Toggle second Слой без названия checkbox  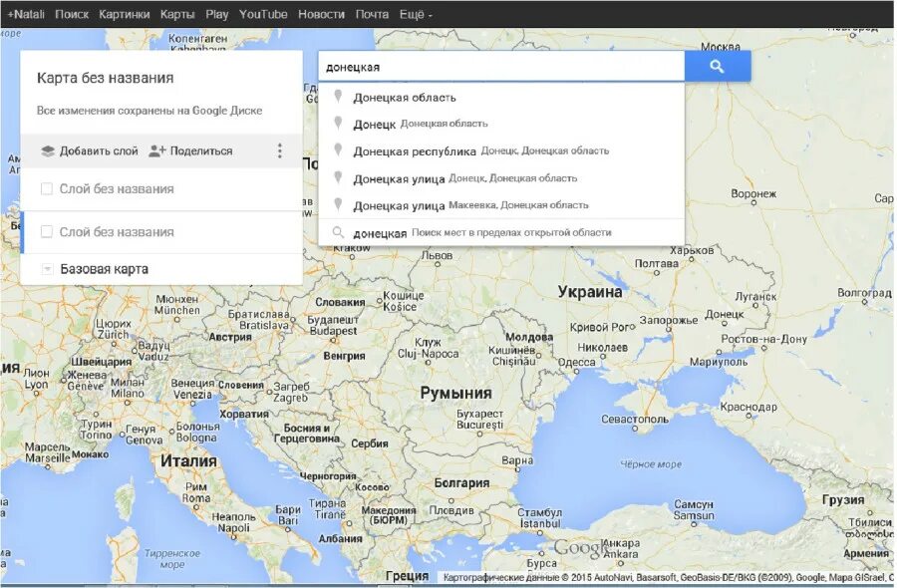47,231
